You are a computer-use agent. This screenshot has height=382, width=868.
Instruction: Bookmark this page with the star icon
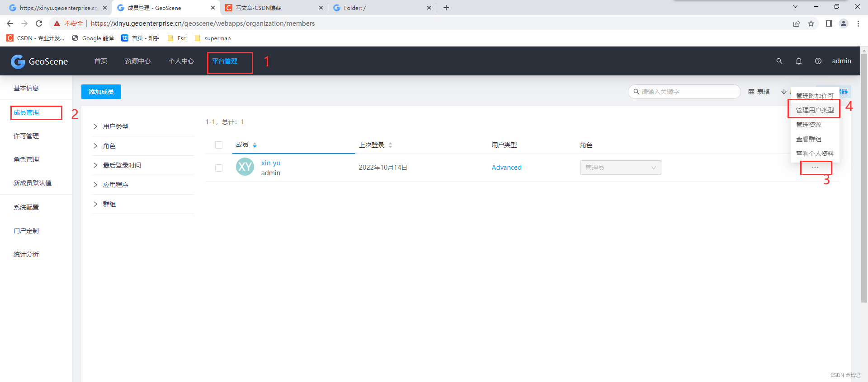[x=811, y=23]
